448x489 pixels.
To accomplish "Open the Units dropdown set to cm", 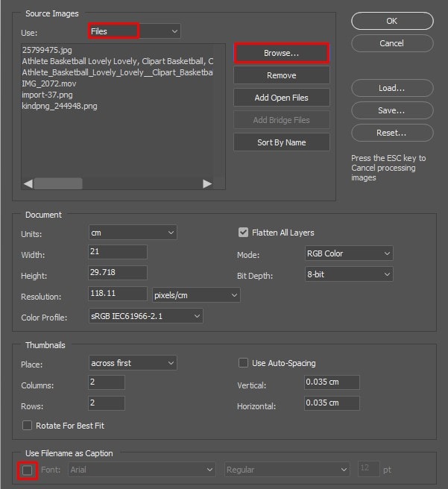I will tap(133, 233).
